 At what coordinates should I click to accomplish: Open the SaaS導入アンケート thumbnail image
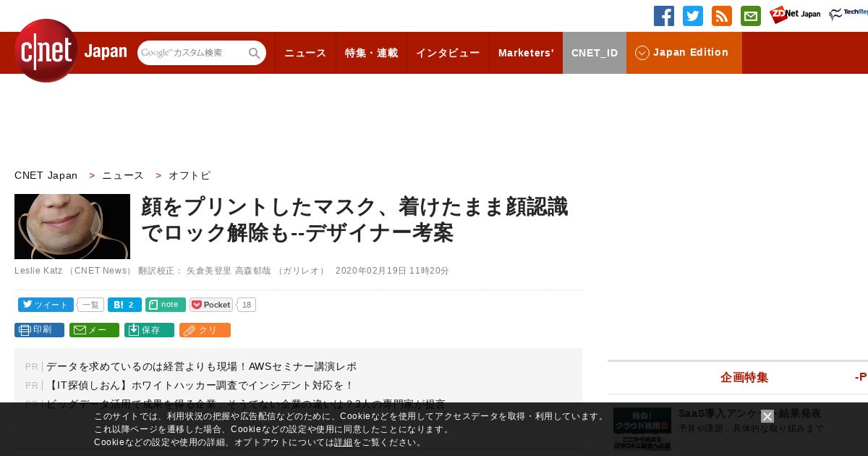642,428
